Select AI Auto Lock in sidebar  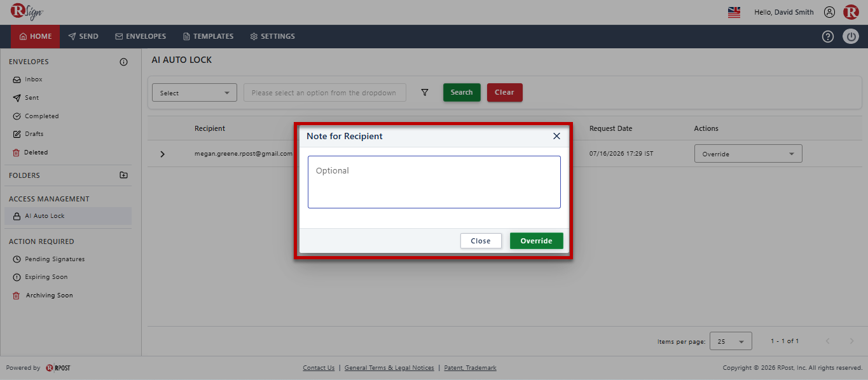tap(67, 216)
